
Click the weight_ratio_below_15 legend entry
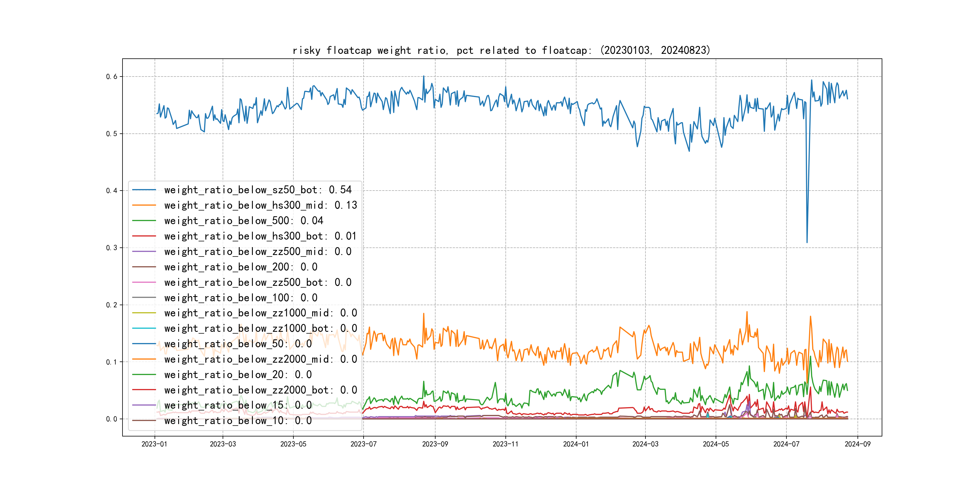[x=238, y=405]
